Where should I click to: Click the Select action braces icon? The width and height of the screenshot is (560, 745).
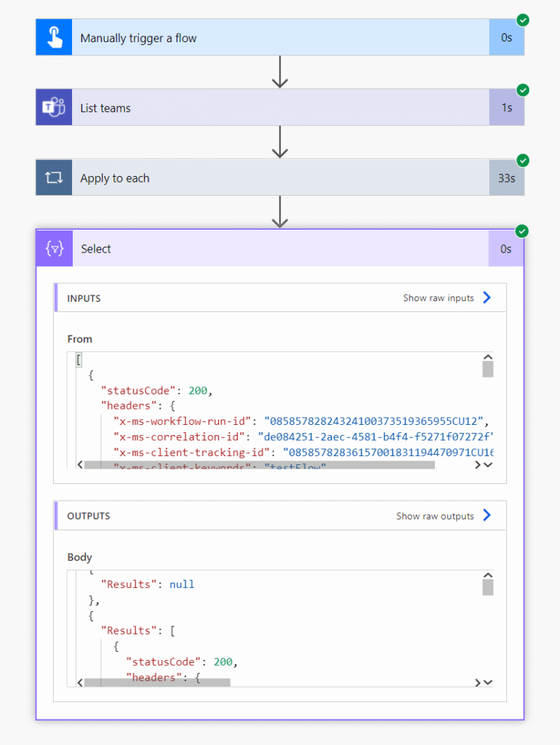(x=55, y=249)
